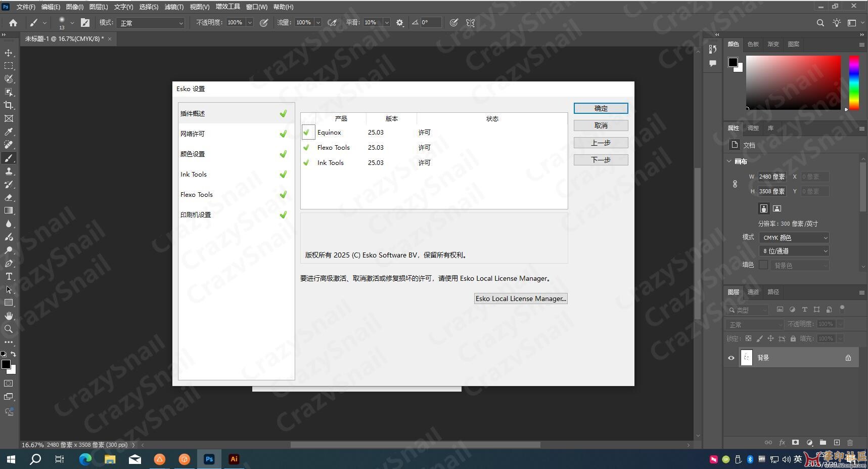
Task: Collapse the 画布 section
Action: click(x=729, y=161)
